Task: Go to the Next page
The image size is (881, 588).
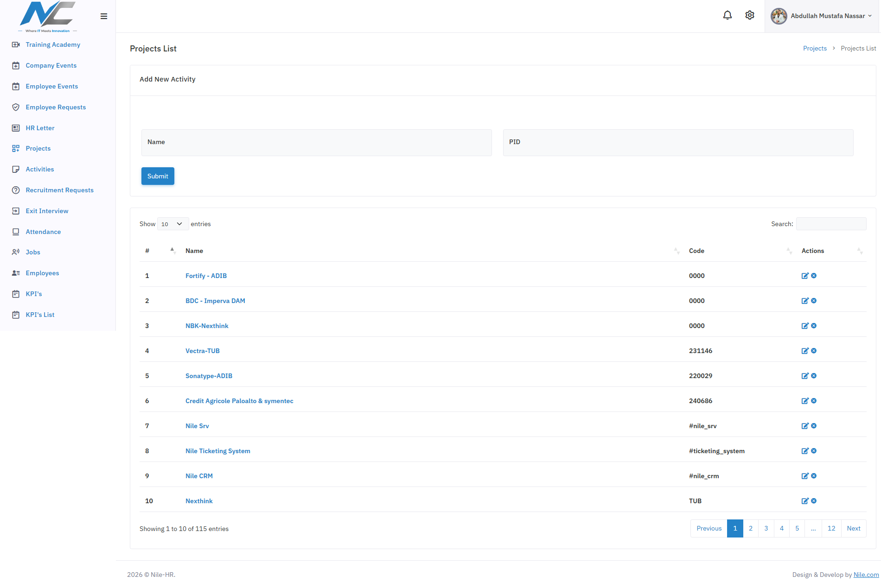Action: [x=854, y=528]
